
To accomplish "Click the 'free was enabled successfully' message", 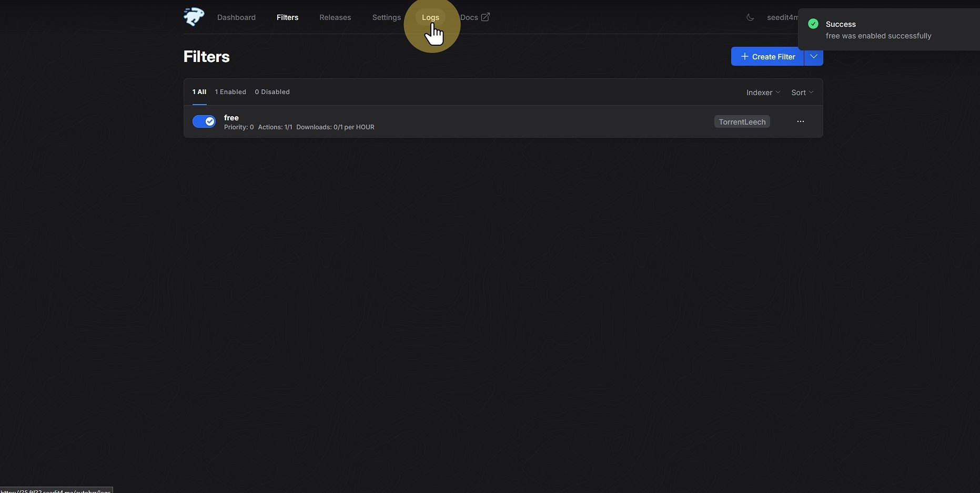I will [x=878, y=36].
